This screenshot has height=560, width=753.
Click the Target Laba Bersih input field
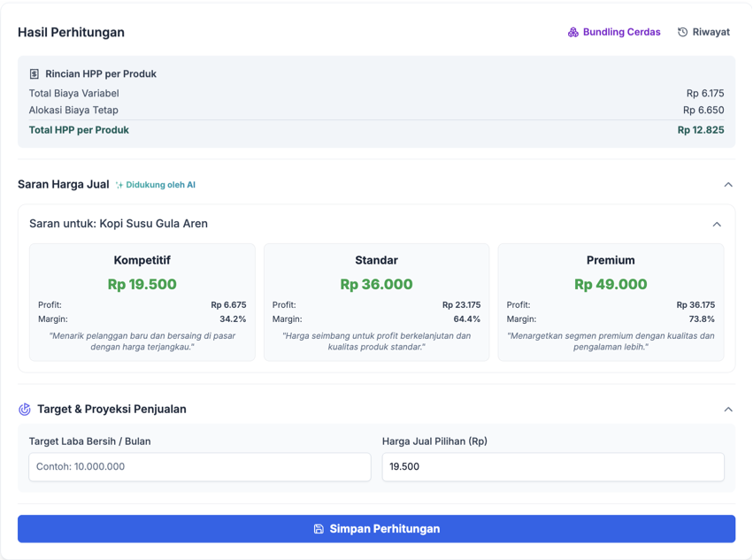pos(199,467)
